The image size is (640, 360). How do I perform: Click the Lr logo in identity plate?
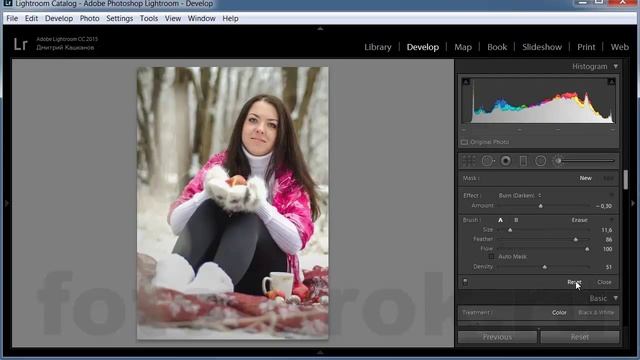pos(20,44)
